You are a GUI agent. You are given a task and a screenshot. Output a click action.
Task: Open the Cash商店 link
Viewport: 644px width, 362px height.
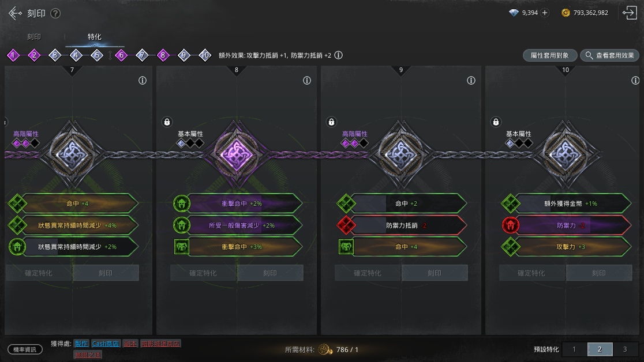[x=106, y=344]
